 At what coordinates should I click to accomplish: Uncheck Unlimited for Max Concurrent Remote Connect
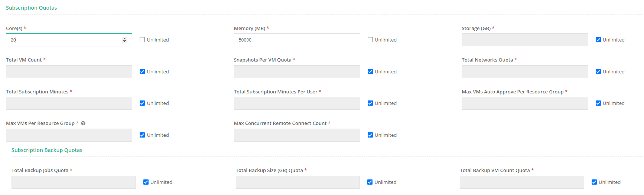(x=370, y=135)
